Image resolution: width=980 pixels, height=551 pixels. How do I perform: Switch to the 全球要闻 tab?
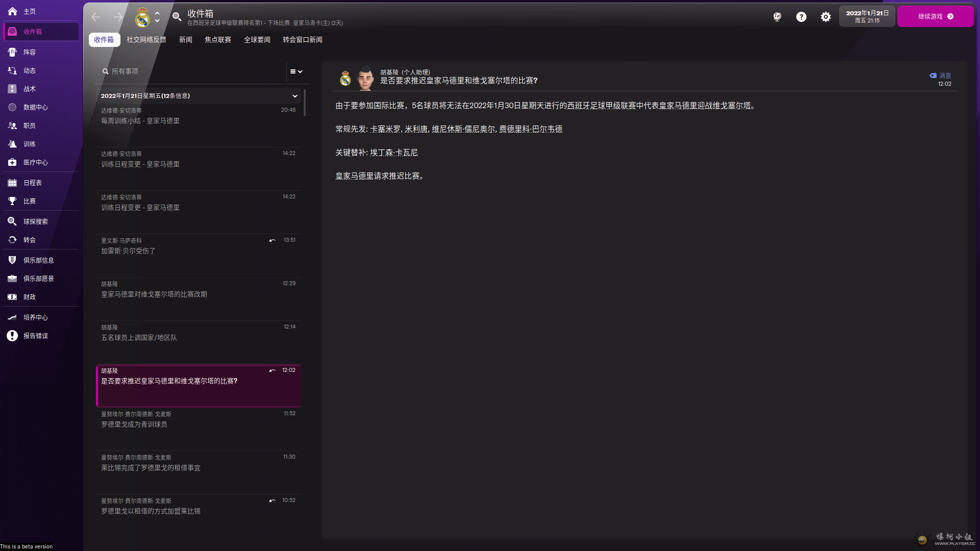point(257,40)
